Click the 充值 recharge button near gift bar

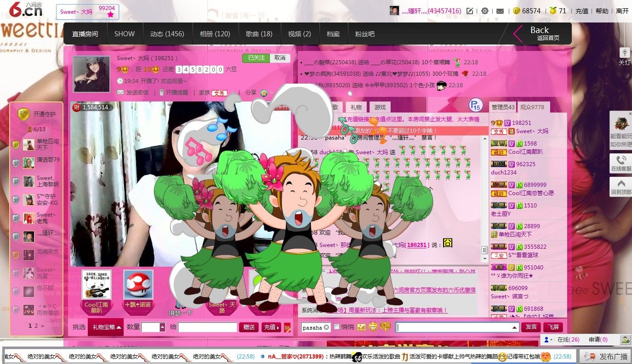tap(272, 327)
